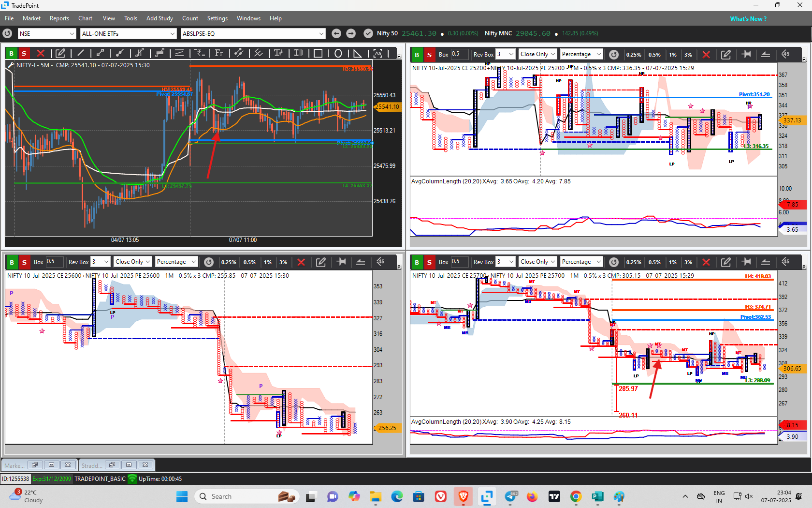Open Percentage dropdown in 25200 straddle chart
Screen dimensions: 812x508
click(581, 54)
